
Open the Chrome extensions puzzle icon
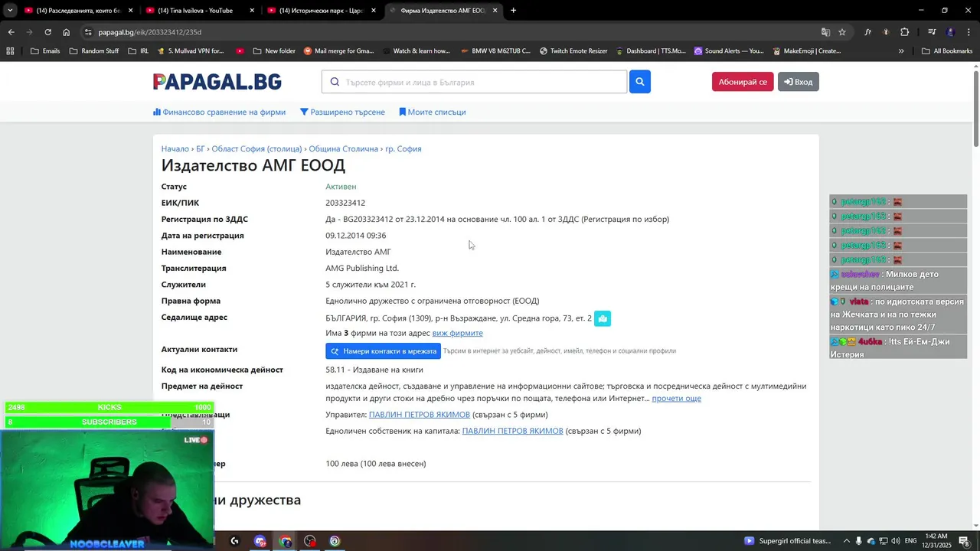pos(904,32)
